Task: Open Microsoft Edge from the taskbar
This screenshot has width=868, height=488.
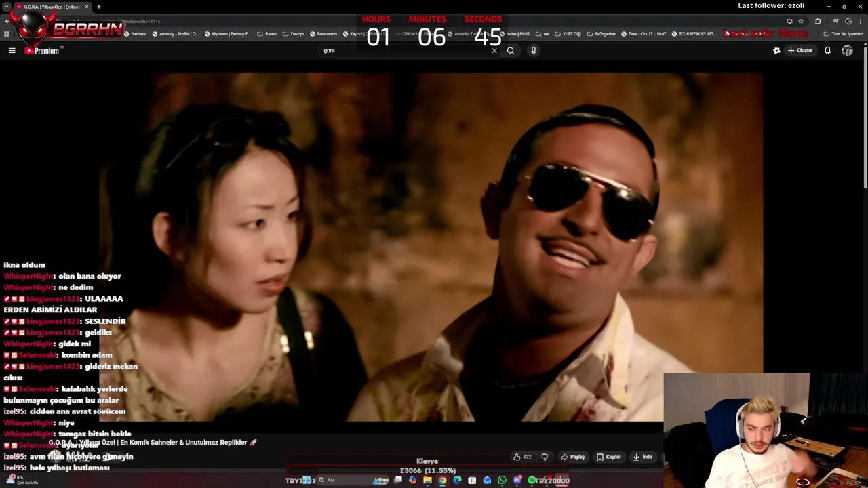Action: [457, 480]
